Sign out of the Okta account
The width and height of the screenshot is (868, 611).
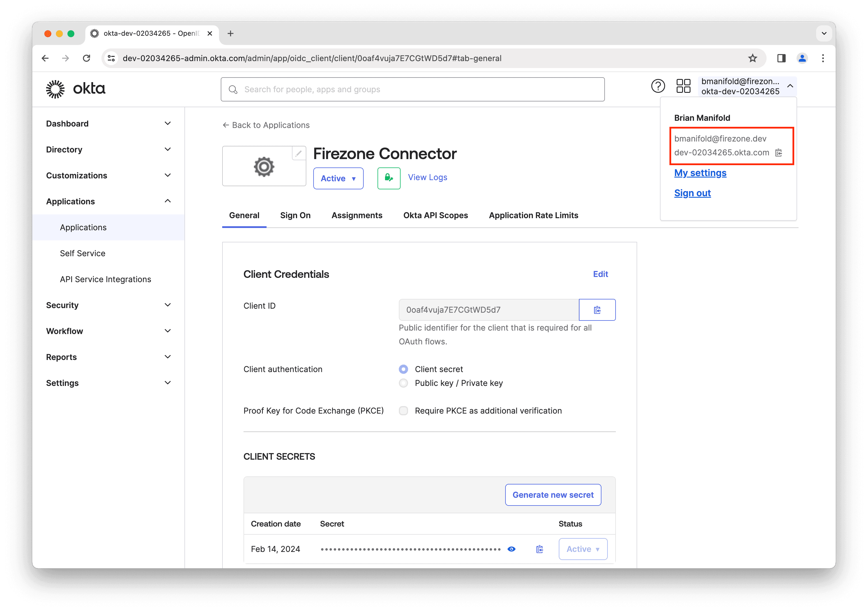pyautogui.click(x=692, y=193)
